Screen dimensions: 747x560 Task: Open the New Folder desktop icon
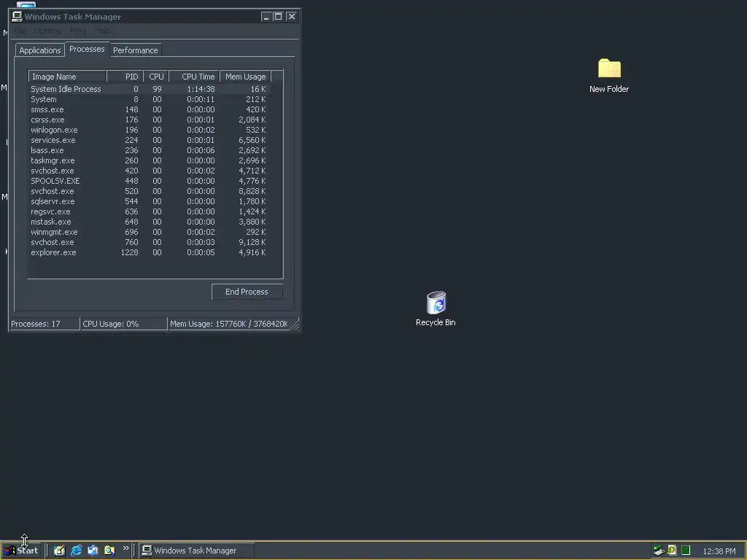609,75
